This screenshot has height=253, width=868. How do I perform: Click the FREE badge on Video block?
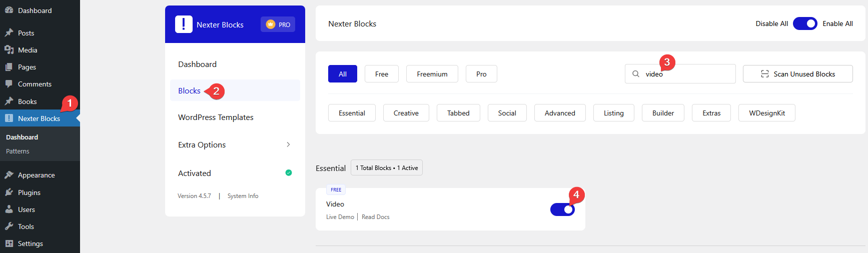click(x=336, y=190)
